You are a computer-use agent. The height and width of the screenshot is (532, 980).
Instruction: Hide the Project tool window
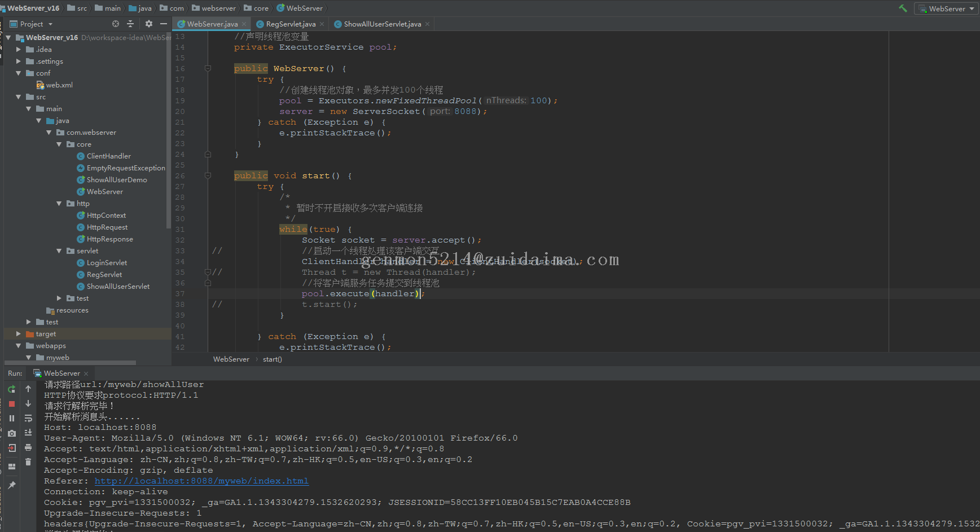pyautogui.click(x=164, y=24)
